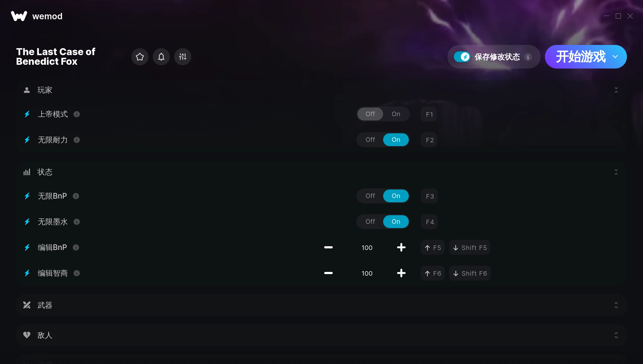Image resolution: width=643 pixels, height=364 pixels.
Task: Open the 开始游戏 dropdown arrow
Action: tap(615, 57)
